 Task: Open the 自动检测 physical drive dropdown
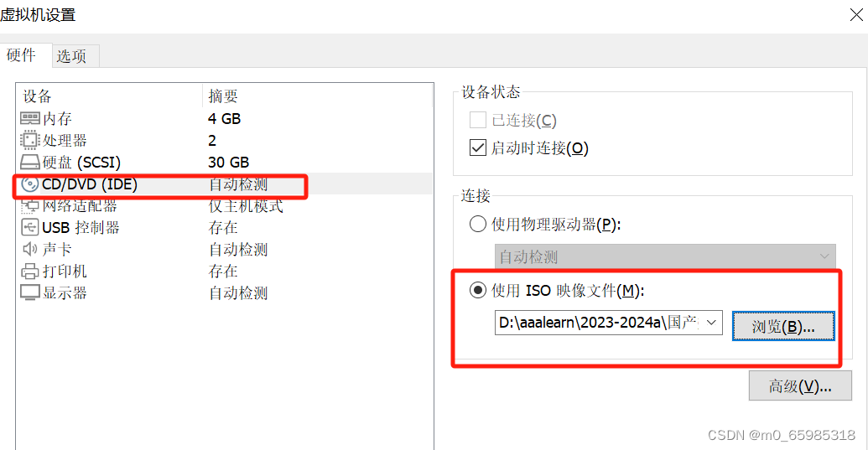(665, 256)
